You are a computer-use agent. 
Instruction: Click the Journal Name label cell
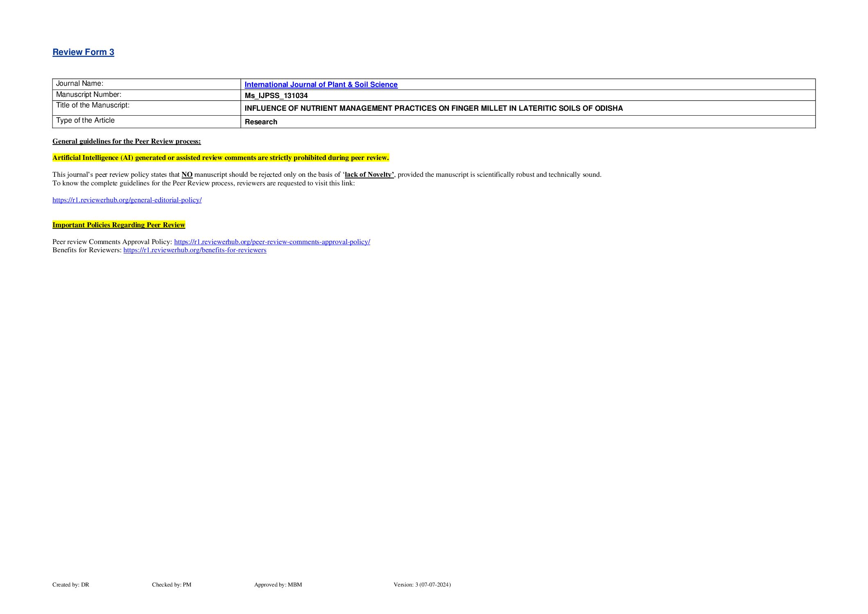coord(80,84)
